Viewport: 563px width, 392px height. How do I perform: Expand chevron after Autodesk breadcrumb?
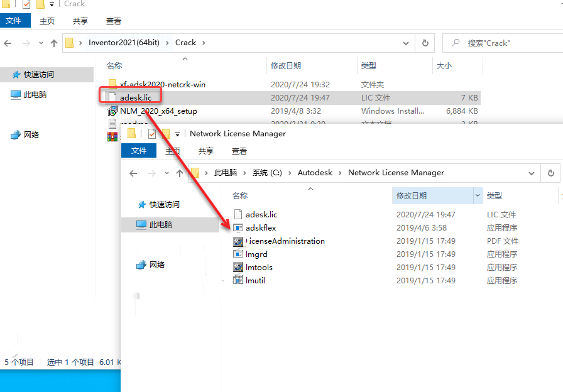(340, 173)
